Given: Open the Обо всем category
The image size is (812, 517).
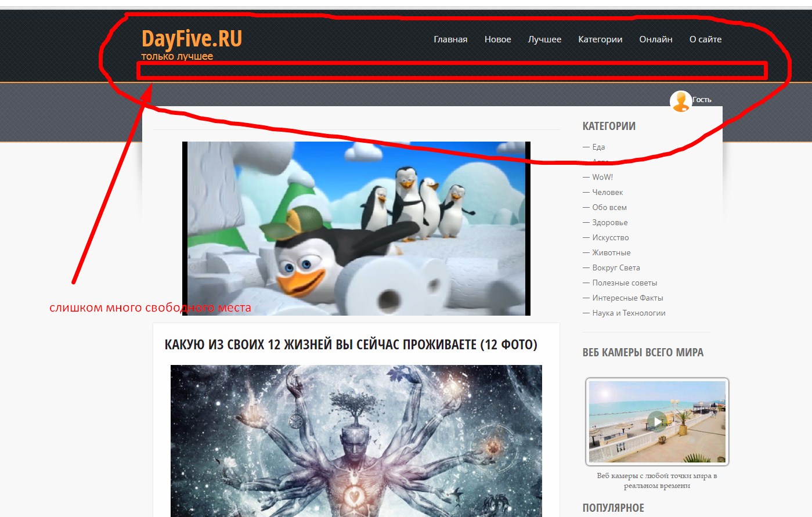Looking at the screenshot, I should pos(609,207).
